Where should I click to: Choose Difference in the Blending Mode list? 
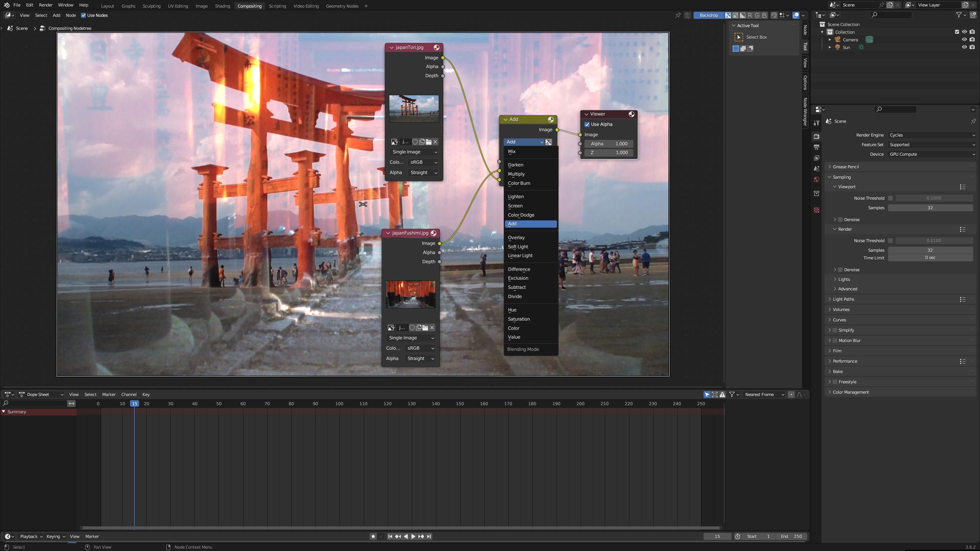[x=530, y=269]
